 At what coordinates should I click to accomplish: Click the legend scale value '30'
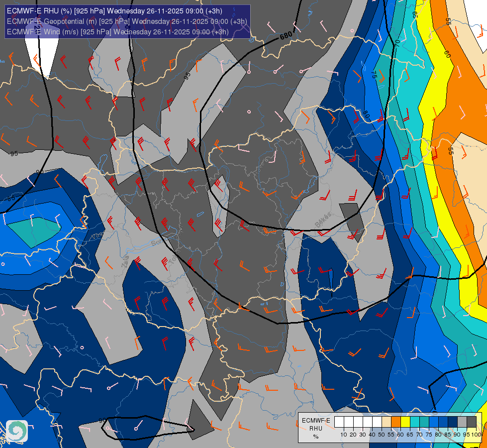click(x=363, y=435)
